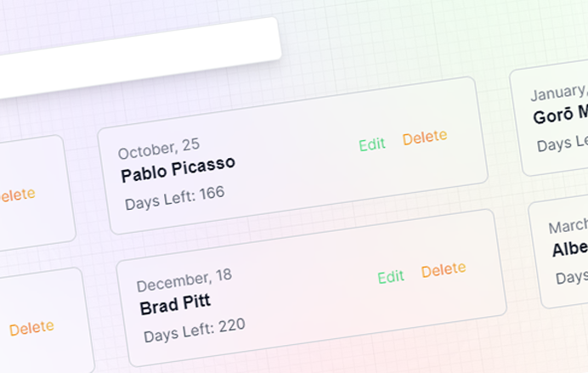The width and height of the screenshot is (588, 373).
Task: Select the December, 18 date label
Action: click(x=184, y=280)
